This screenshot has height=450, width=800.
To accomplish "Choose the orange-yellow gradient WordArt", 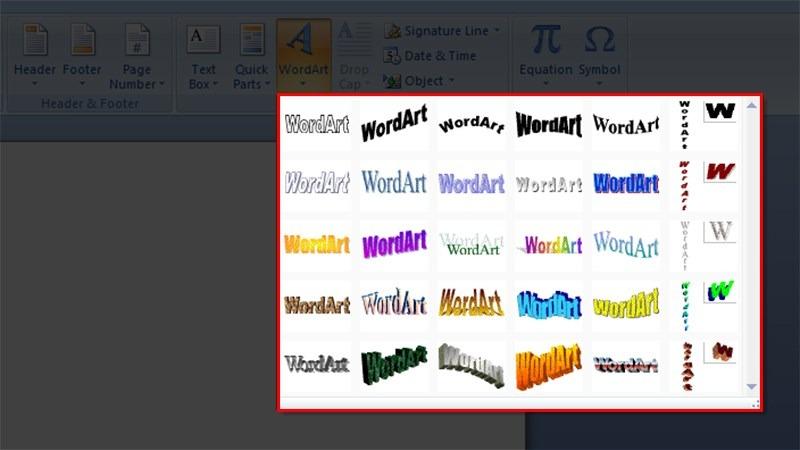I will click(317, 244).
